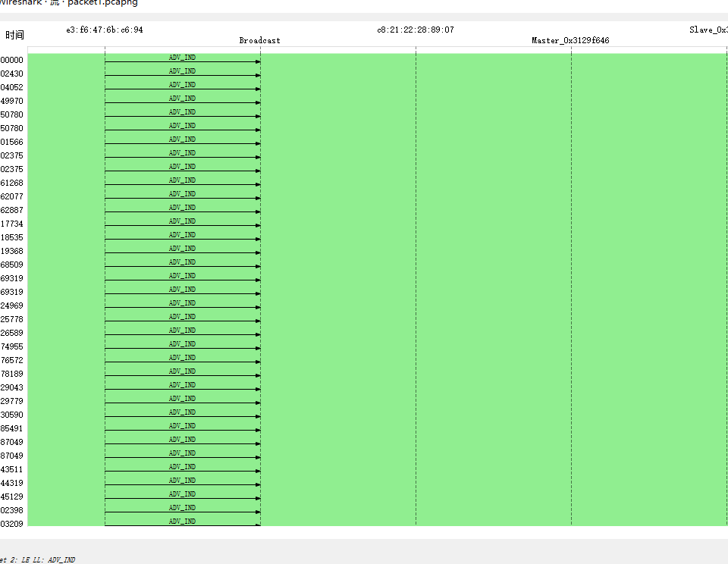Select the time entry 62077
This screenshot has width=728, height=564.
click(11, 196)
